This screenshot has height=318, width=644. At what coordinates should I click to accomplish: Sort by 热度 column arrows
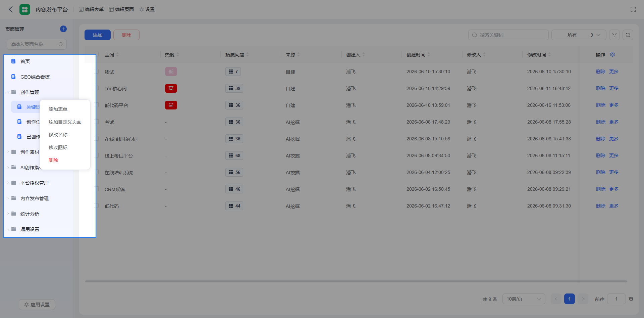(178, 55)
